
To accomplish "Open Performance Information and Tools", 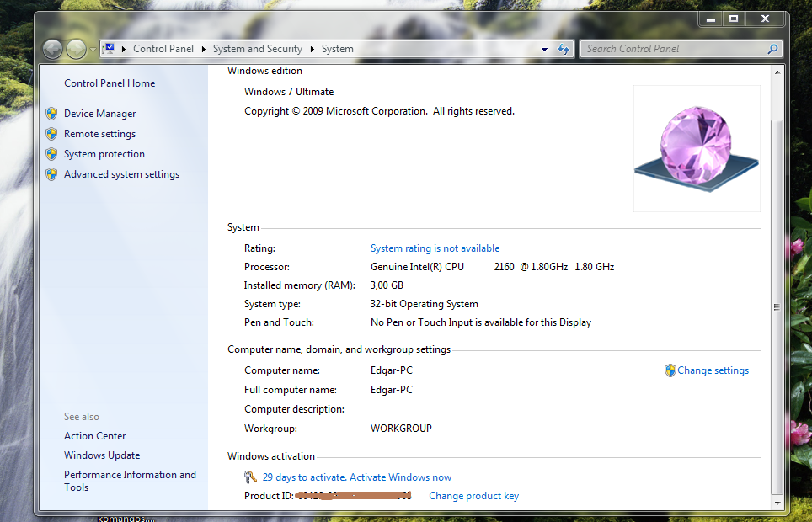I will [x=130, y=481].
